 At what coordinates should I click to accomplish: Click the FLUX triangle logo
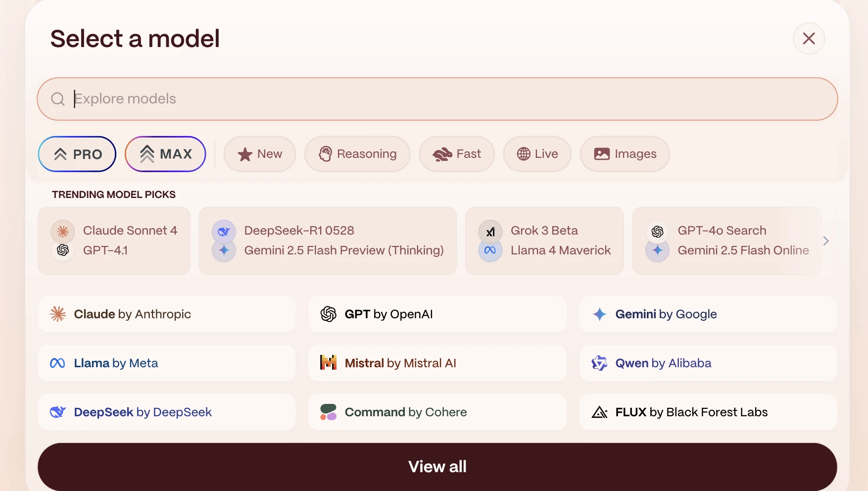(599, 412)
